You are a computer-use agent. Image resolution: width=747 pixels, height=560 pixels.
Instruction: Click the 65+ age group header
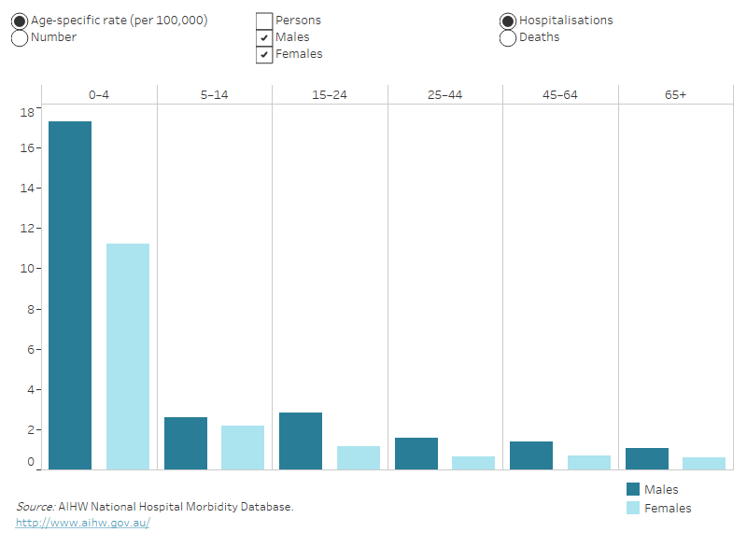click(x=675, y=94)
